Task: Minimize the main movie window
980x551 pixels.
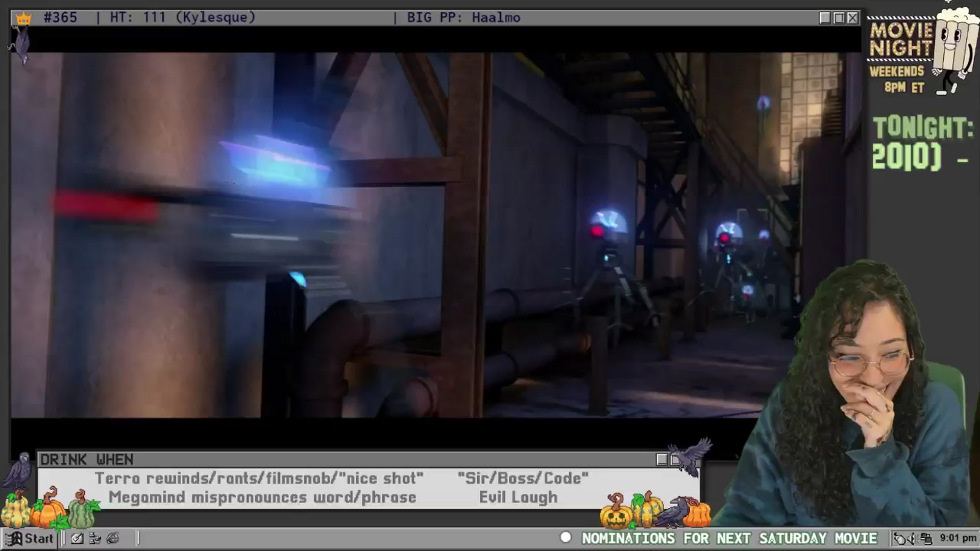Action: (824, 18)
